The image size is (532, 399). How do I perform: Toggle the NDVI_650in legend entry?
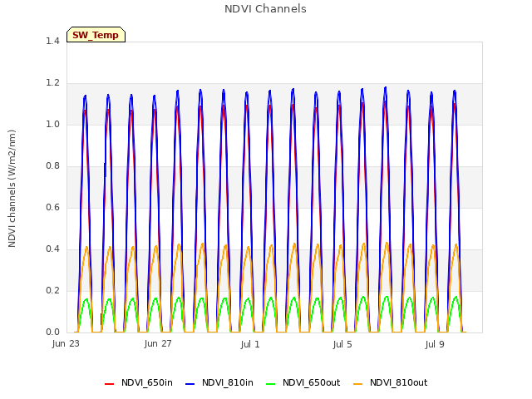139,382
